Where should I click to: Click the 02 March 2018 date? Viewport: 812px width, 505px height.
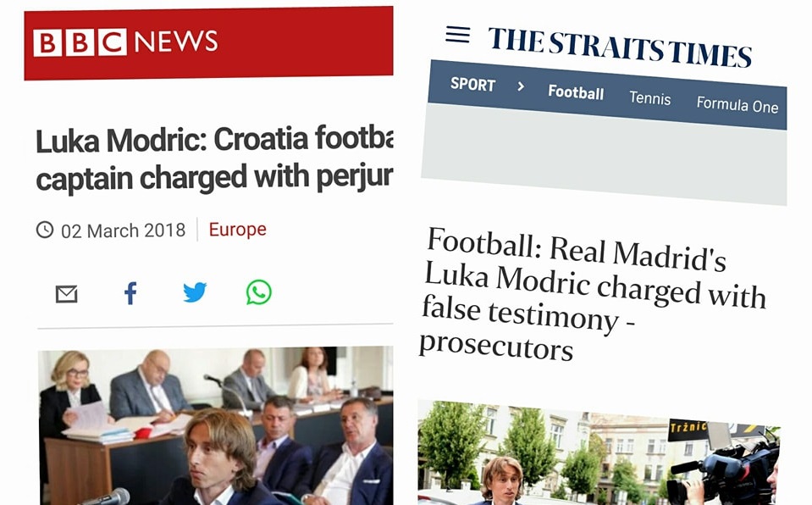tap(123, 230)
